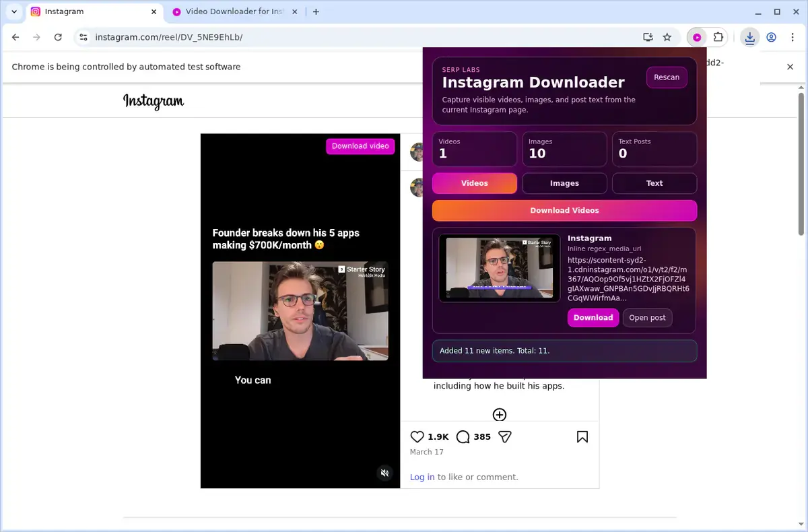
Task: View site information icon in address bar
Action: (x=83, y=37)
